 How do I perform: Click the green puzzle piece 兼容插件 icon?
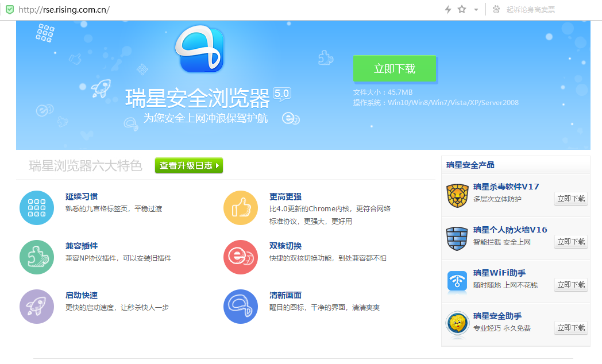[37, 257]
